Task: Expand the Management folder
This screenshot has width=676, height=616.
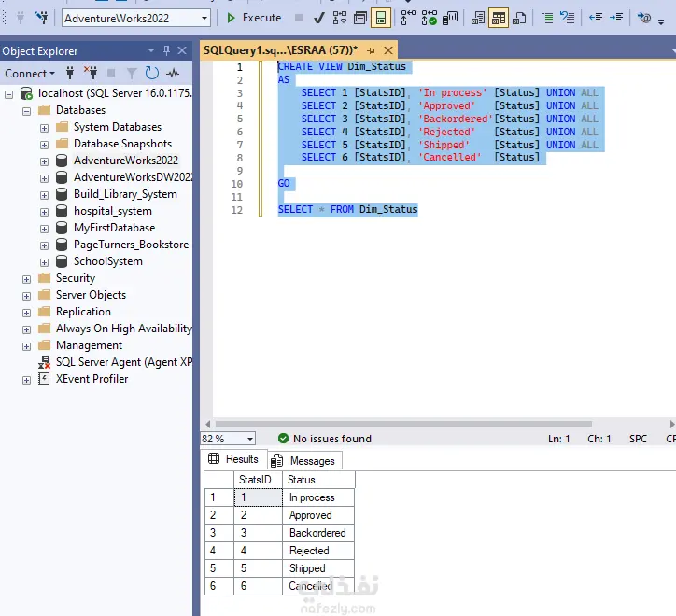Action: (x=27, y=346)
